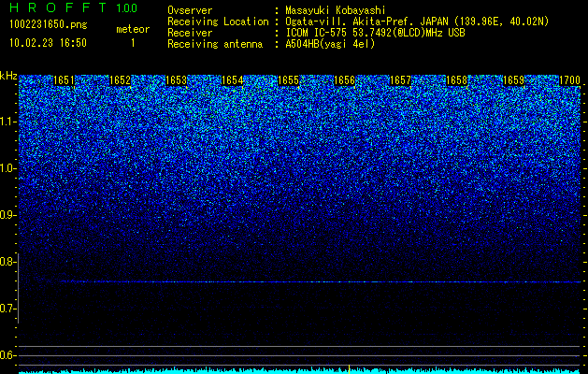The width and height of the screenshot is (588, 374).
Task: Click the name Masayuki Kobayashi
Action: coord(336,10)
